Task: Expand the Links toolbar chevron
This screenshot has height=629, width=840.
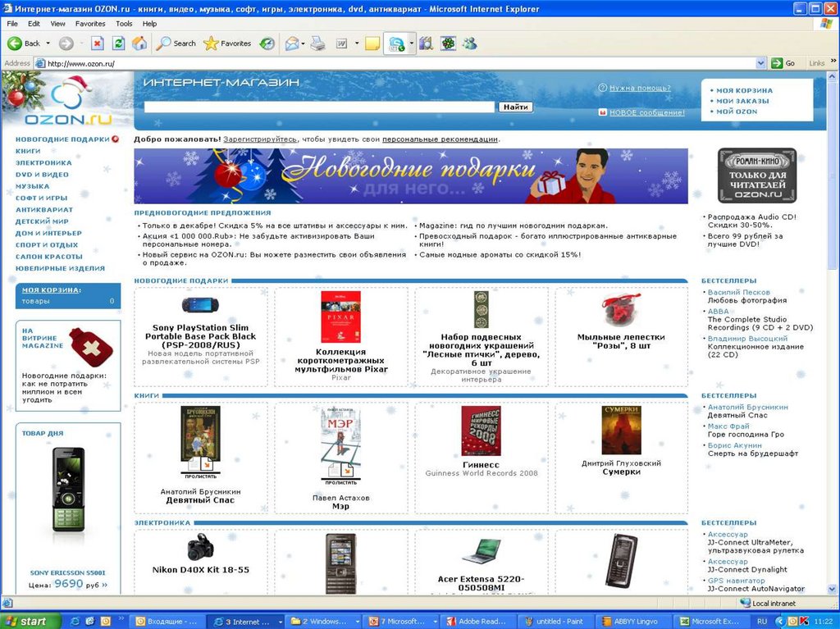Action: pos(833,61)
